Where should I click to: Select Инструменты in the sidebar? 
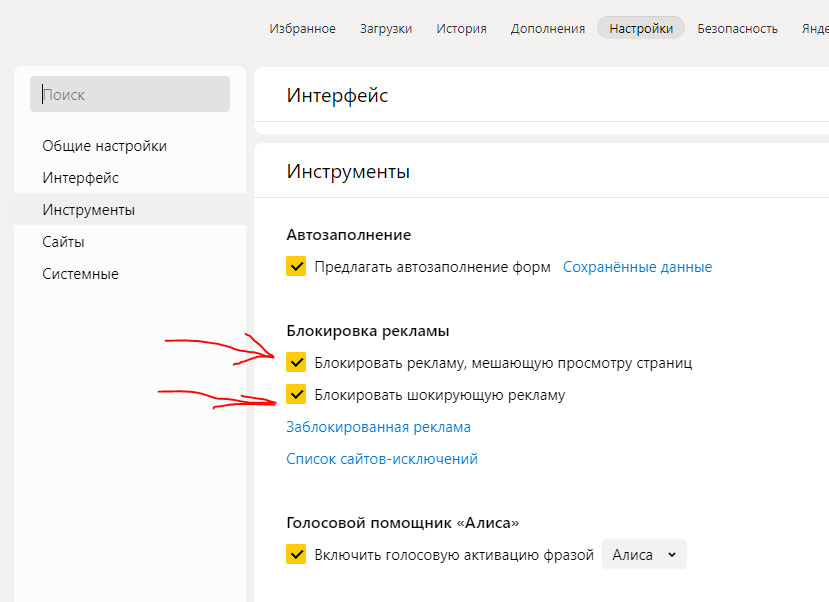coord(130,209)
